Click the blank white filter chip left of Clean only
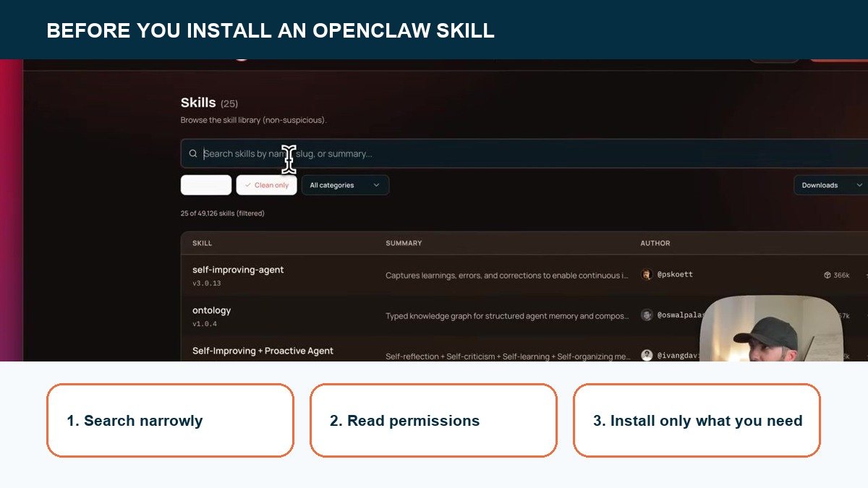 (206, 185)
